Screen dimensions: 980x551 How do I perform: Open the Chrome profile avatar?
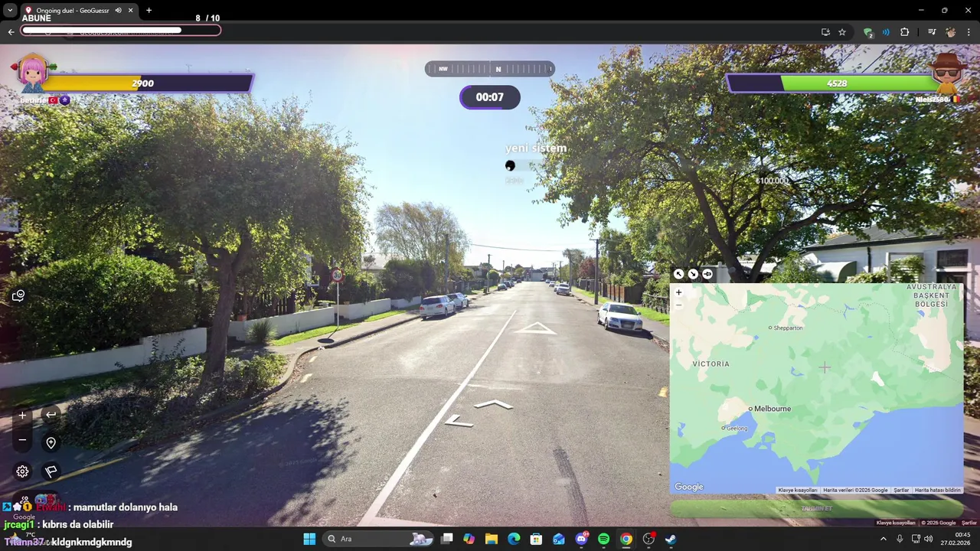click(950, 32)
